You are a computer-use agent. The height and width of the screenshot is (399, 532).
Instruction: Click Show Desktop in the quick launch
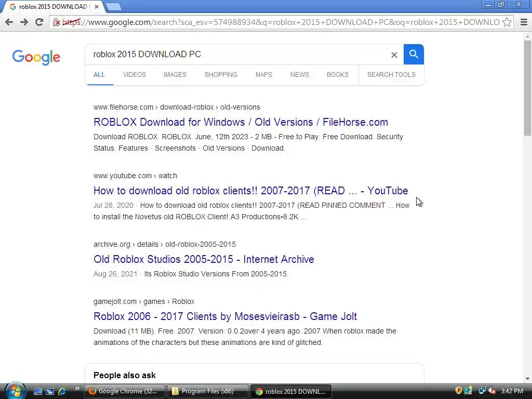37,391
